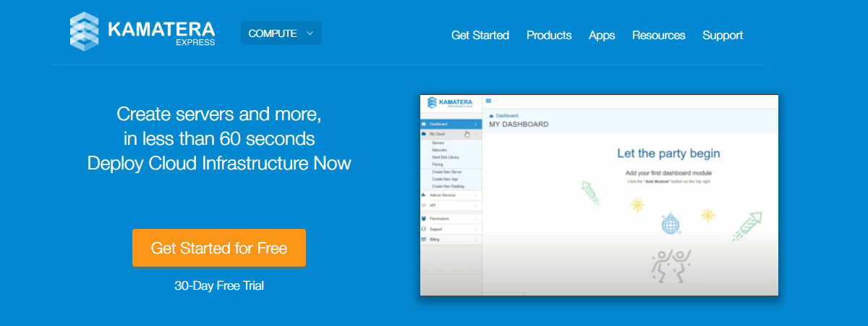868x326 pixels.
Task: Click 'Deploy Cloud Infrastructure Now' text
Action: pos(219,163)
